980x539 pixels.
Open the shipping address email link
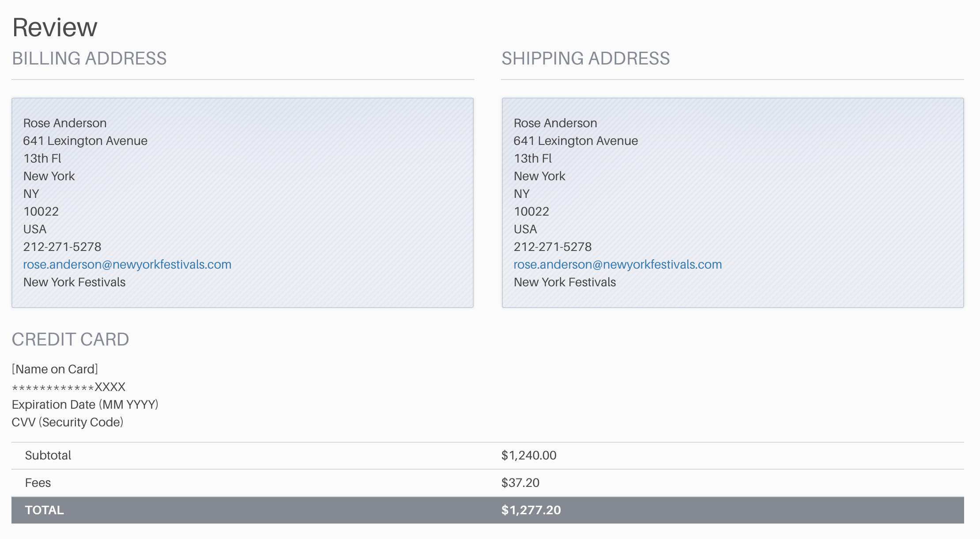click(618, 264)
